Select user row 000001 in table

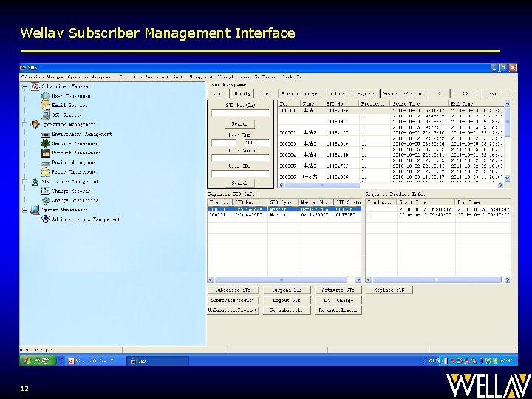pyautogui.click(x=391, y=111)
